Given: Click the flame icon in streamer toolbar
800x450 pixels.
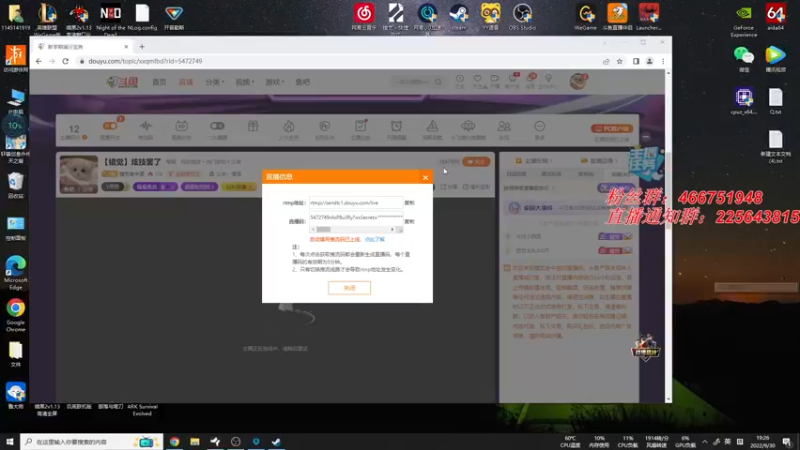Looking at the screenshot, I should [x=289, y=126].
